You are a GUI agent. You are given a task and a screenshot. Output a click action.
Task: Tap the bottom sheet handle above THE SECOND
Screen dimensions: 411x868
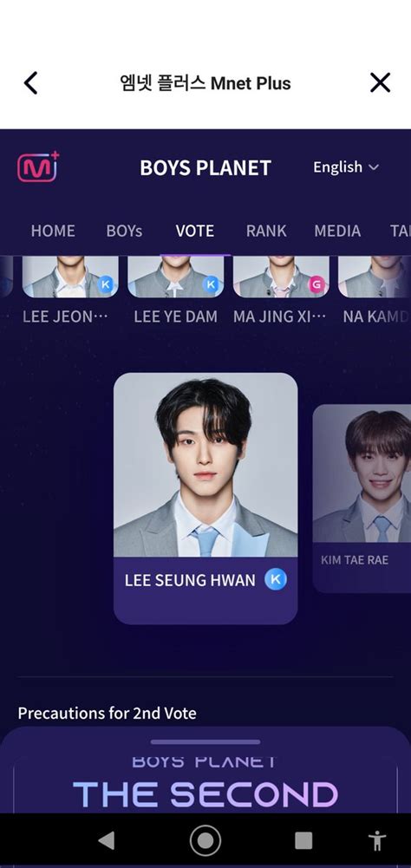tap(205, 741)
